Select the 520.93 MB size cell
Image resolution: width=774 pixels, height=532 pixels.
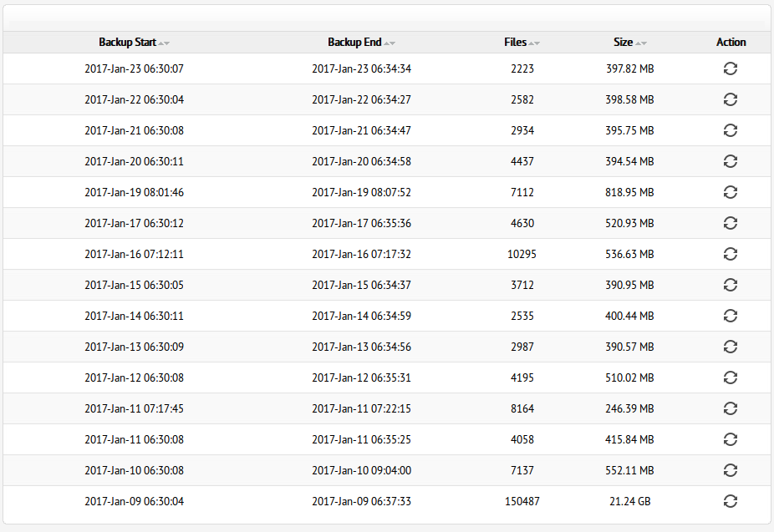(x=630, y=223)
